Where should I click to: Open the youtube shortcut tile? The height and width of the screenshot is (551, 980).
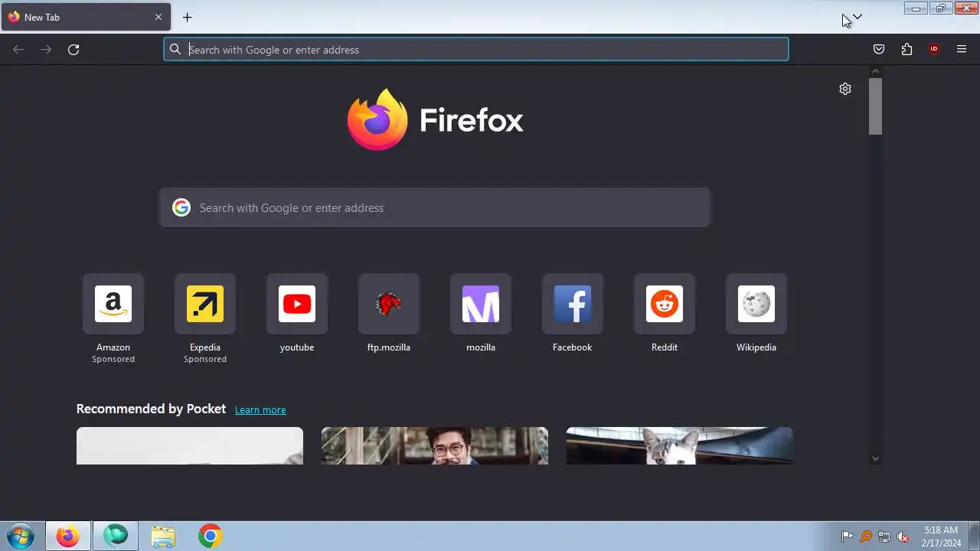pos(297,304)
